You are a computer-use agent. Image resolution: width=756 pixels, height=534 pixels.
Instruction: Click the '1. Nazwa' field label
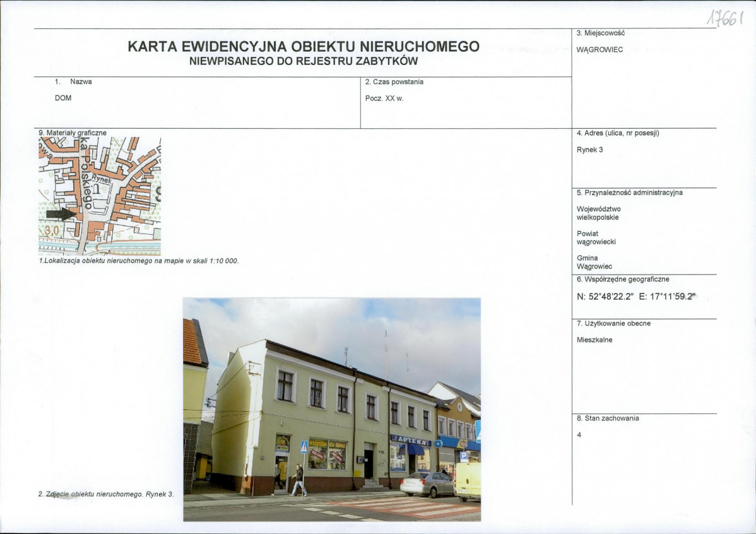pos(73,81)
